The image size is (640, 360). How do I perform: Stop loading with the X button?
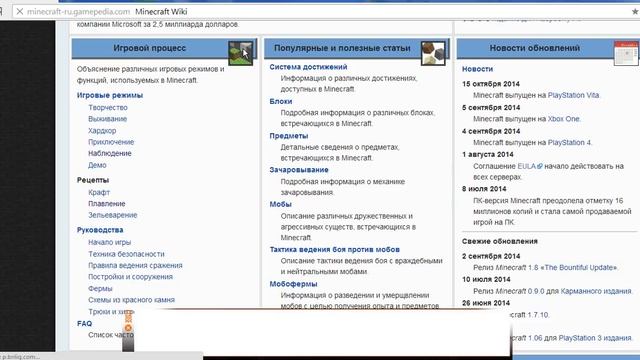point(19,12)
